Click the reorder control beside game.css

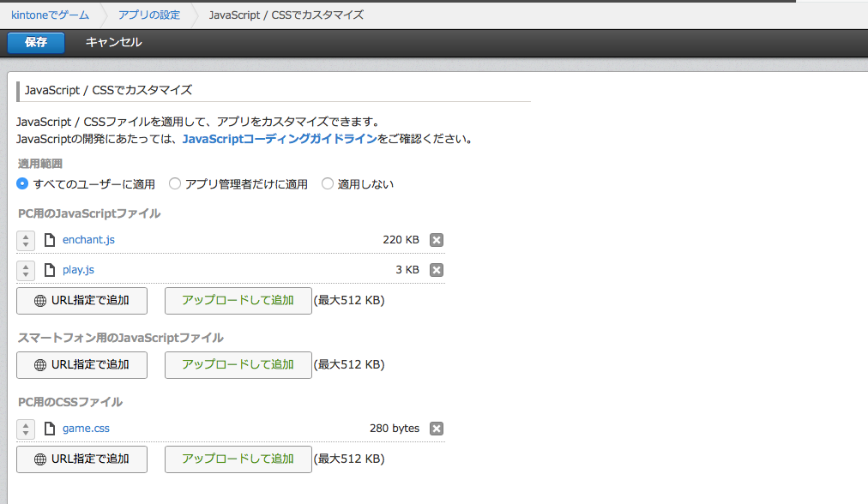pos(25,428)
